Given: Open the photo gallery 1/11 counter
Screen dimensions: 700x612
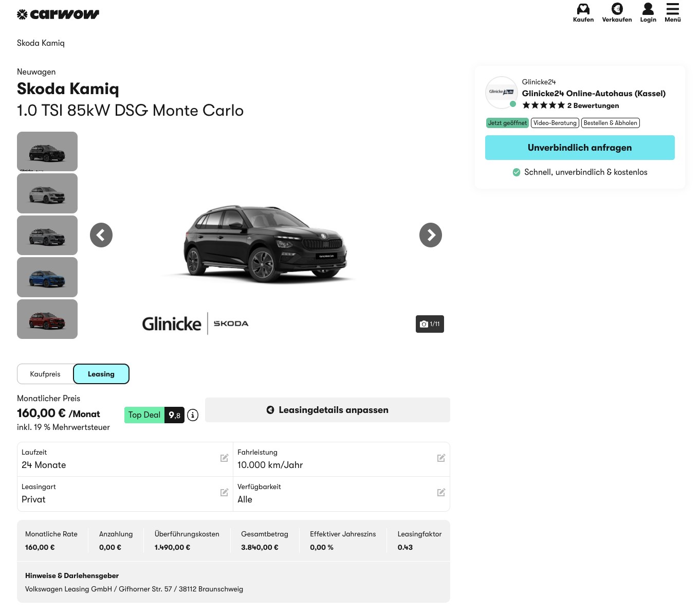Looking at the screenshot, I should 430,324.
